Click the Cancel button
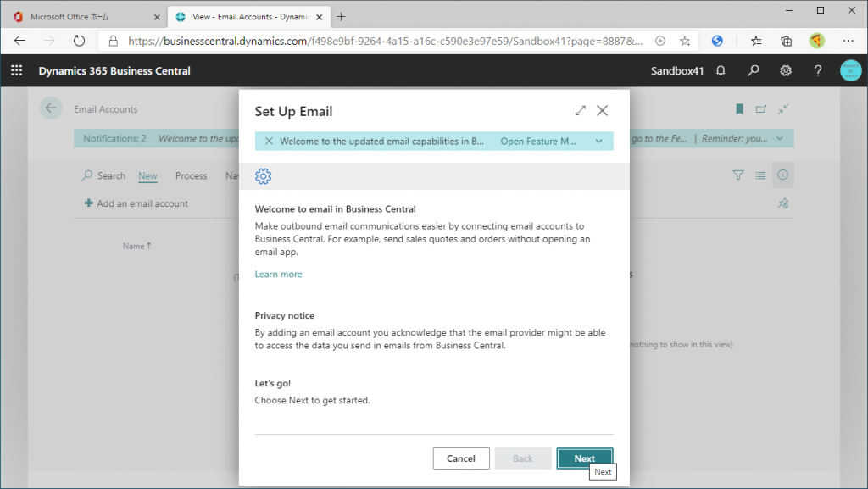This screenshot has height=489, width=868. click(461, 458)
